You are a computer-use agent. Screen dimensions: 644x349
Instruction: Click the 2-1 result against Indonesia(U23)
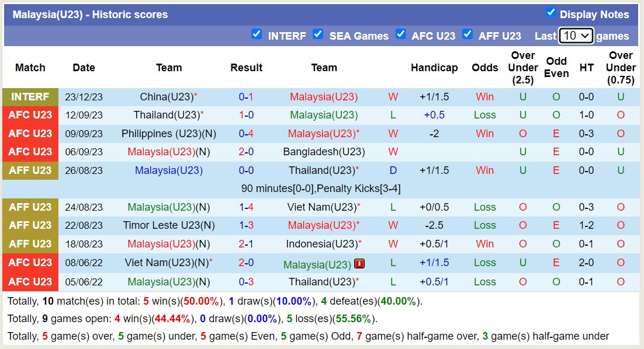(246, 244)
